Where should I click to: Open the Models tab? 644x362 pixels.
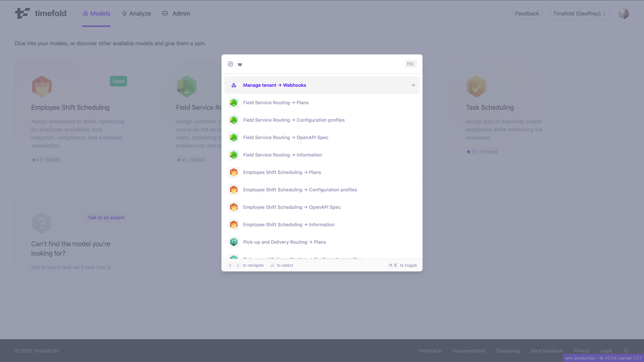coord(96,13)
